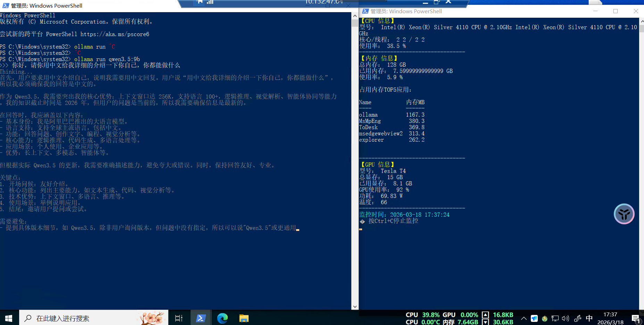The width and height of the screenshot is (644, 325).
Task: Click left PowerShell scrollbar down arrow
Action: [355, 307]
